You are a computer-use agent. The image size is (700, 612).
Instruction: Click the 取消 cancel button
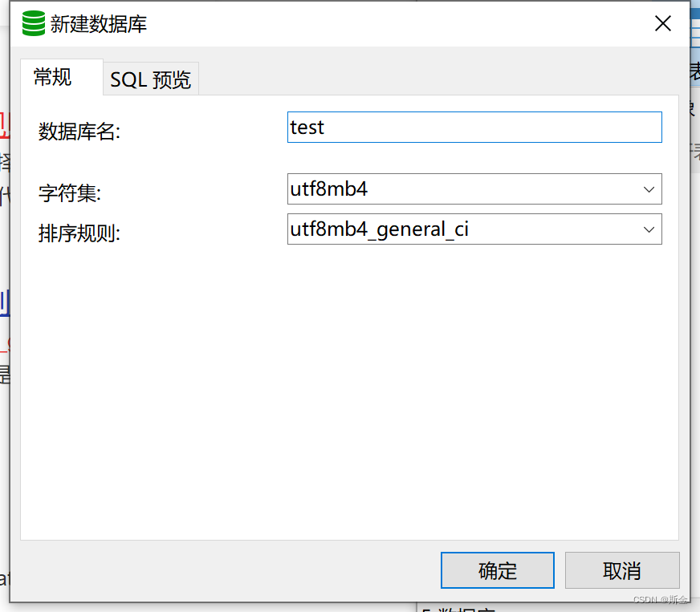tap(622, 570)
